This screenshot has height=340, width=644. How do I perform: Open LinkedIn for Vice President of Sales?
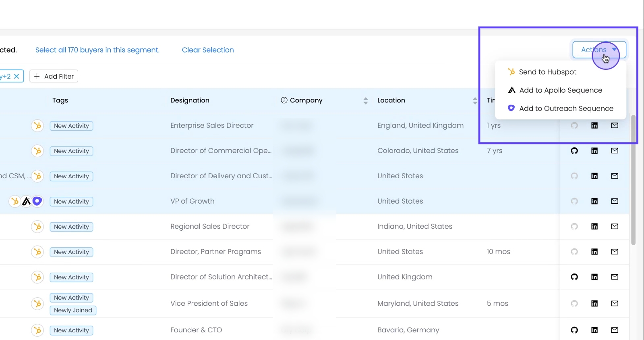(x=594, y=304)
